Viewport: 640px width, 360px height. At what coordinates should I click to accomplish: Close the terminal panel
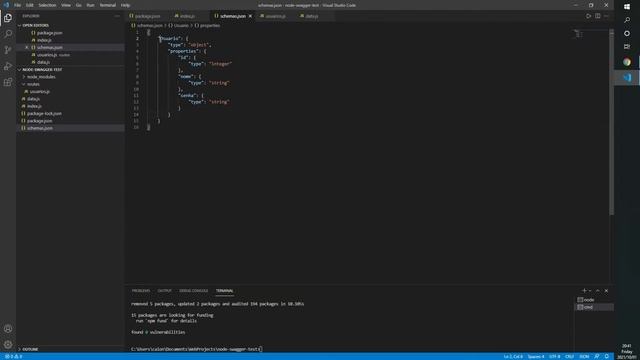[606, 291]
